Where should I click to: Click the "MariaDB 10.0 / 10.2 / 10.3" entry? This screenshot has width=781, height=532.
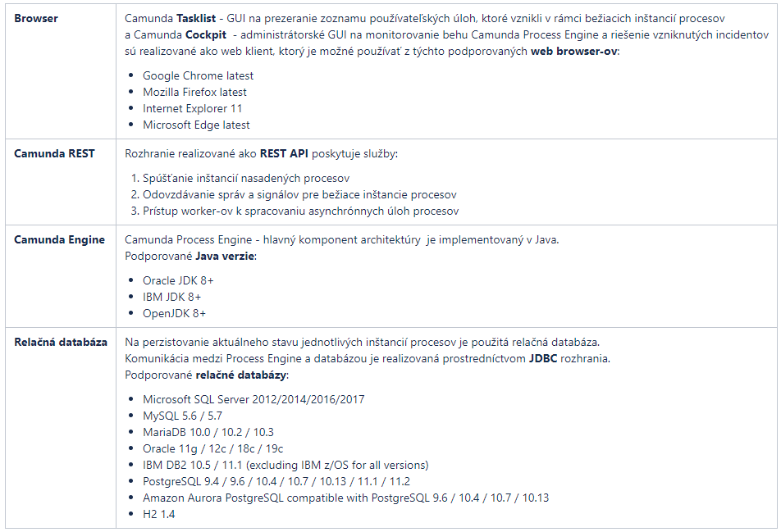coord(208,432)
